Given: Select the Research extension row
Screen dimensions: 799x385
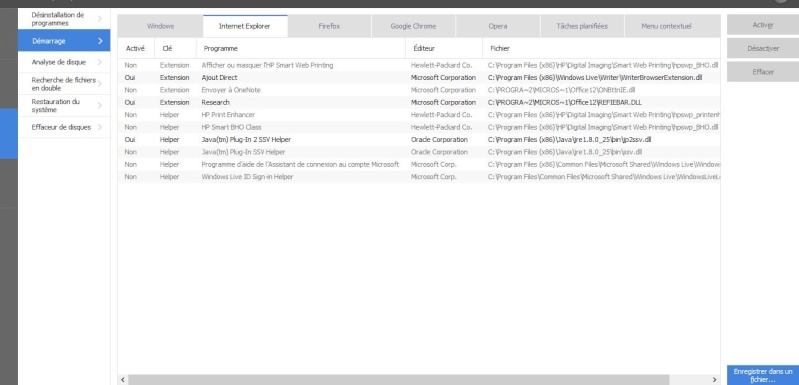Looking at the screenshot, I should pyautogui.click(x=419, y=102).
